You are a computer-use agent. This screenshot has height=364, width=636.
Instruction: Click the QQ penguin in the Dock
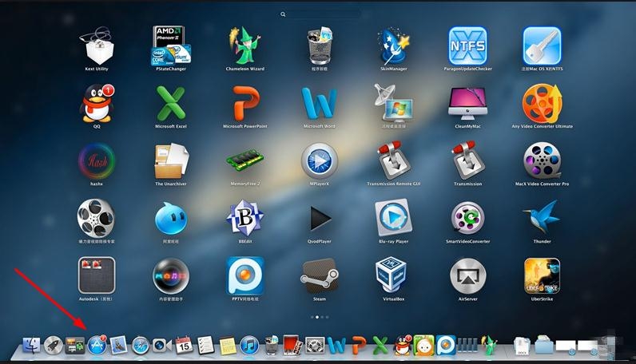(403, 346)
